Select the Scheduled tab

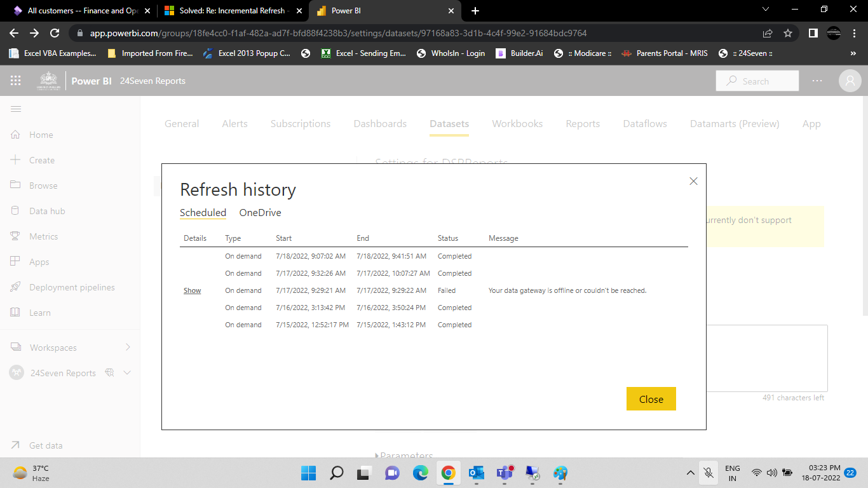(203, 212)
